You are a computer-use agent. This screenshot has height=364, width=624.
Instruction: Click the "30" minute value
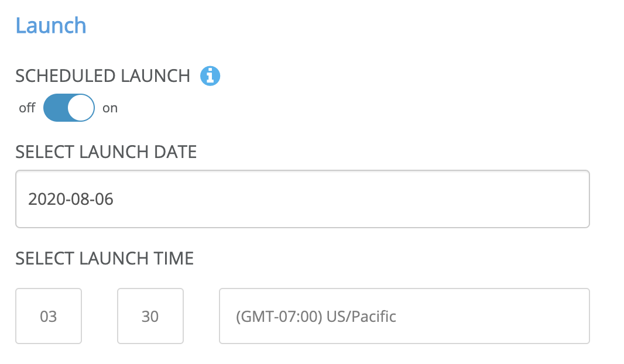150,317
